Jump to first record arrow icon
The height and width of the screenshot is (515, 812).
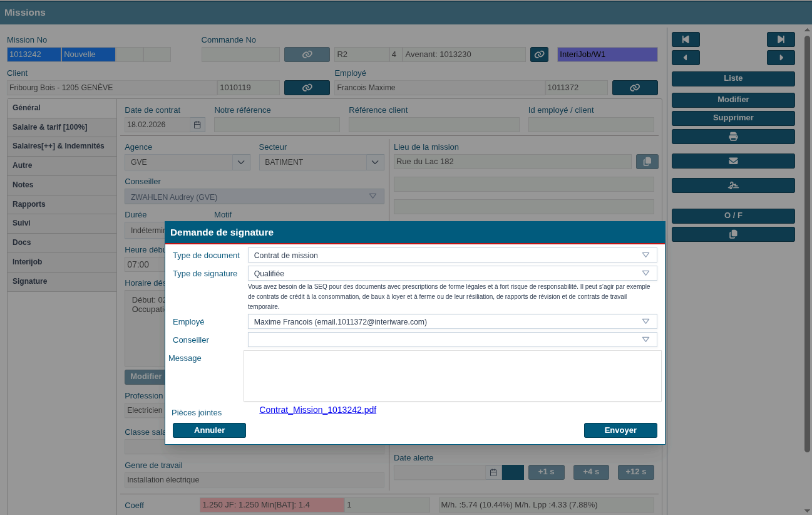[686, 39]
